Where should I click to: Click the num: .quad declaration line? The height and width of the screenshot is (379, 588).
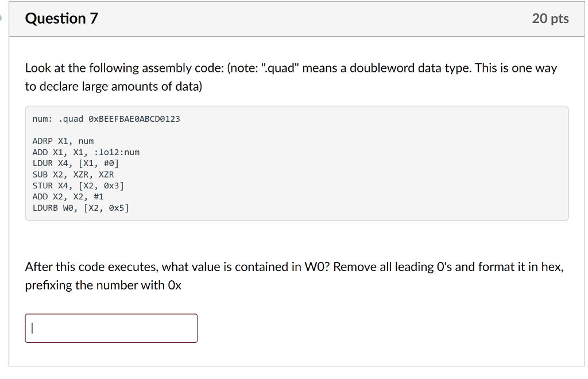coord(106,118)
